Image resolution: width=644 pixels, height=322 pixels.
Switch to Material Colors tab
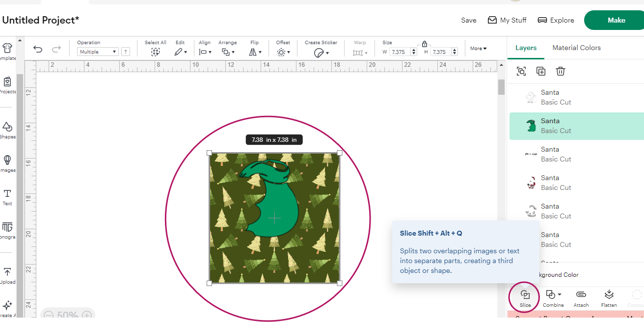[x=576, y=48]
